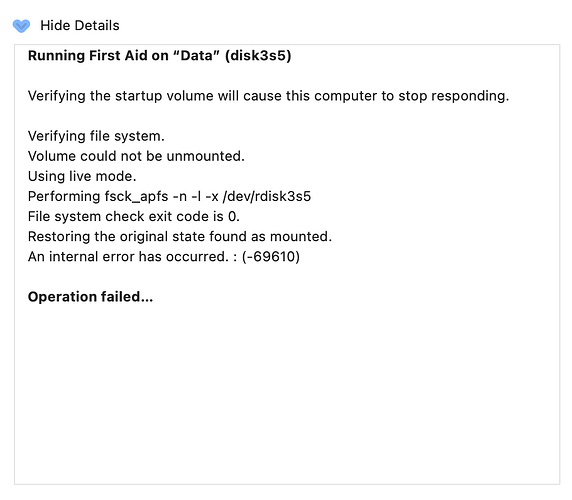Select the internal error has occurred text
572x500 pixels.
tap(128, 256)
